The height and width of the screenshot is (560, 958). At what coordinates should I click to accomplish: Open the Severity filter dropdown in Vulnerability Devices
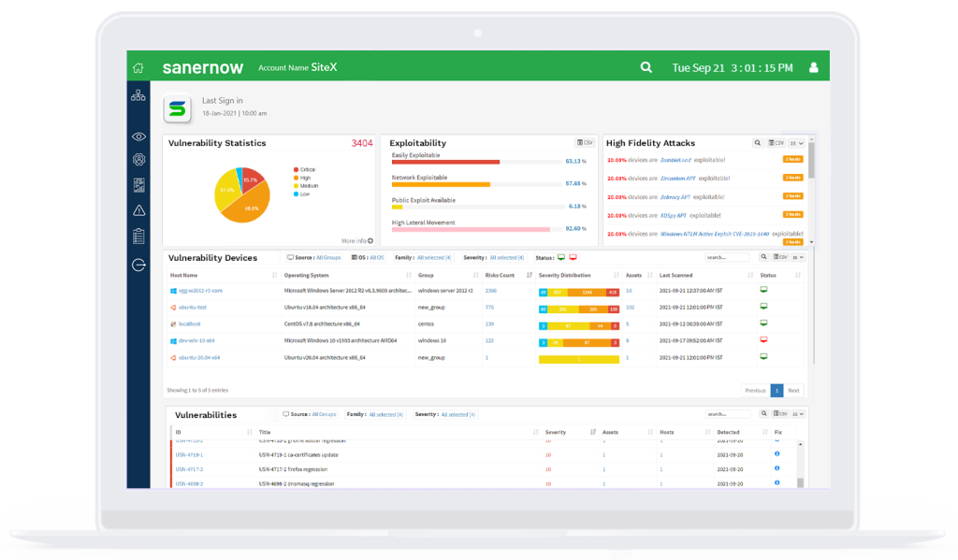509,257
